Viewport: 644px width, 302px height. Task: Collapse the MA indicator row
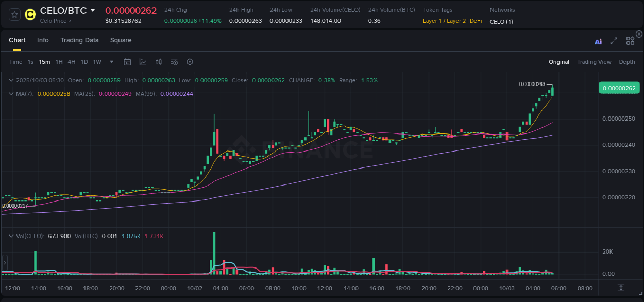click(x=11, y=93)
